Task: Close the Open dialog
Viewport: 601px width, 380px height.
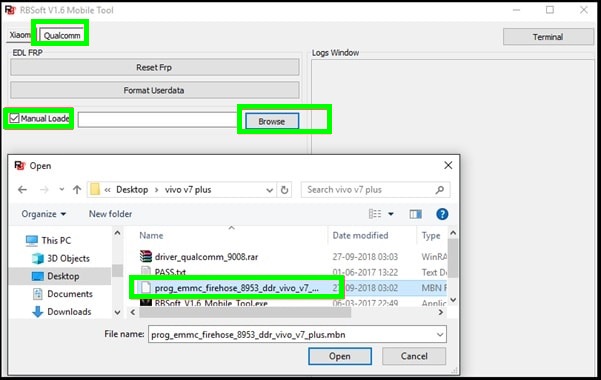Action: coord(448,165)
